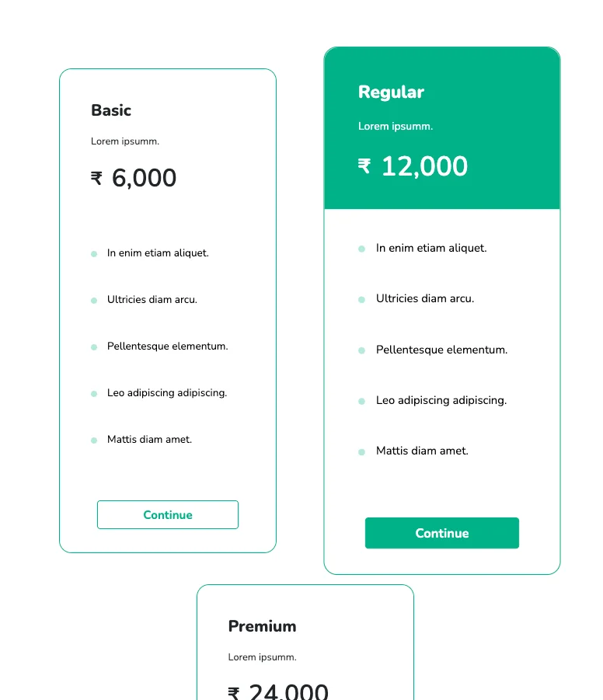
Task: Select the Premium plan title
Action: [x=262, y=626]
